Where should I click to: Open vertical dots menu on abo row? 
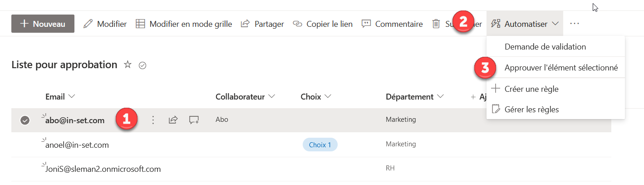point(153,120)
